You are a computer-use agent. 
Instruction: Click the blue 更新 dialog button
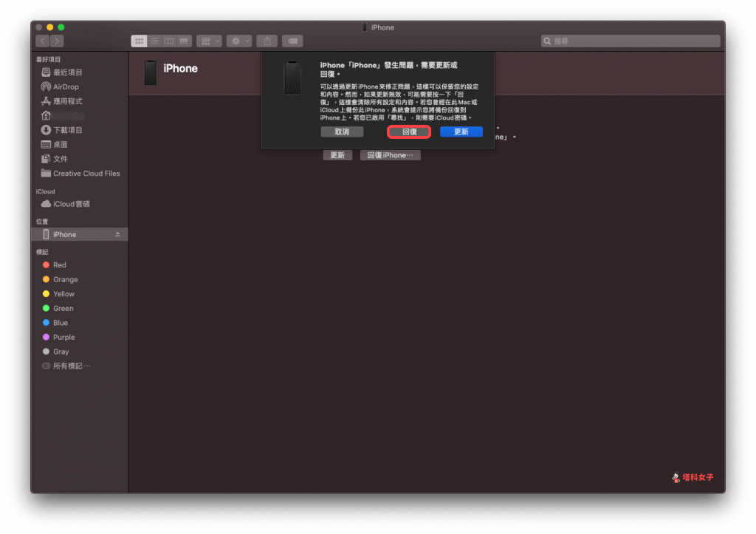pos(461,131)
